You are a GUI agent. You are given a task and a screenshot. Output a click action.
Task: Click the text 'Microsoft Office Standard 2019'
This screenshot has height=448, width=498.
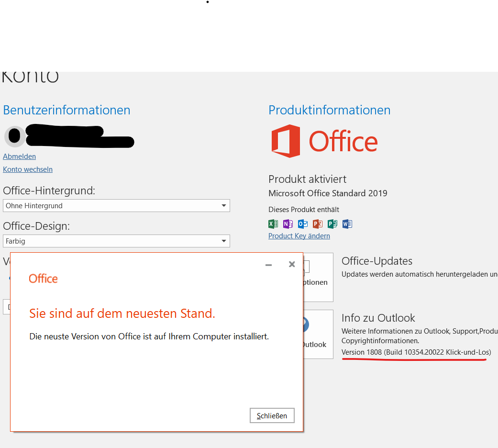[328, 193]
